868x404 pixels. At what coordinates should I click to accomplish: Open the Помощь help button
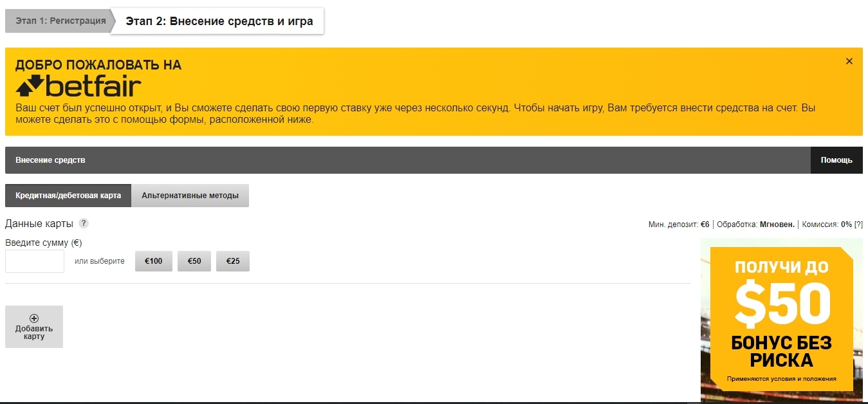point(836,160)
